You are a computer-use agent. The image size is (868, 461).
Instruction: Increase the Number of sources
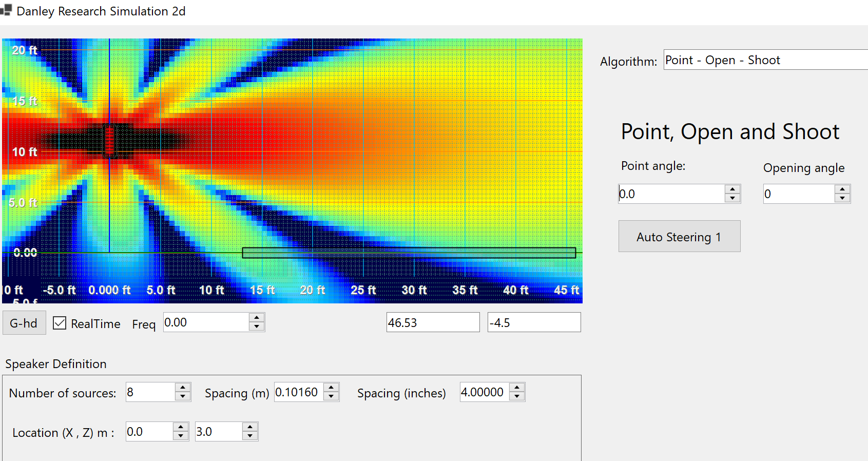(183, 388)
